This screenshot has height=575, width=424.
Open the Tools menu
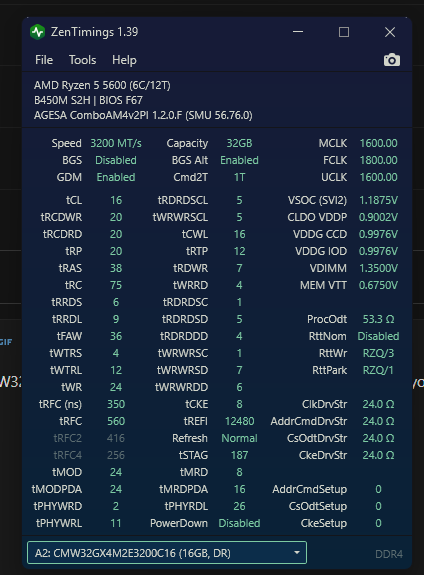pyautogui.click(x=83, y=60)
